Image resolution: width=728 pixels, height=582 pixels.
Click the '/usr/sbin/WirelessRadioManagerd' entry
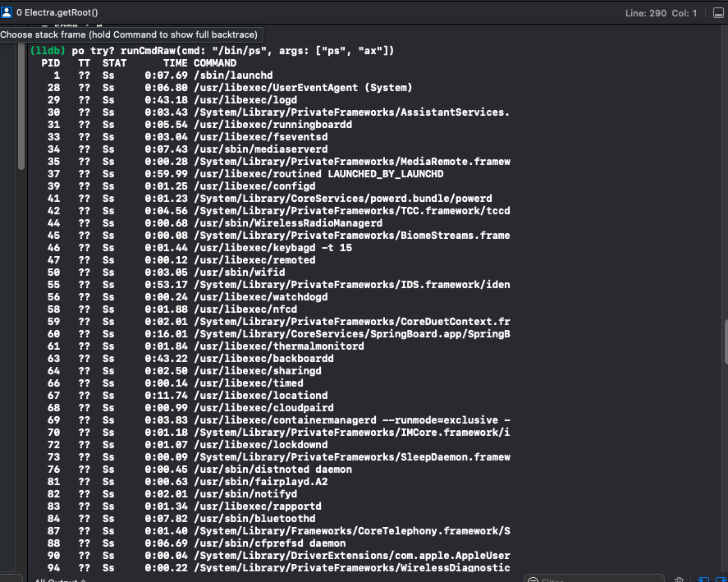[288, 223]
